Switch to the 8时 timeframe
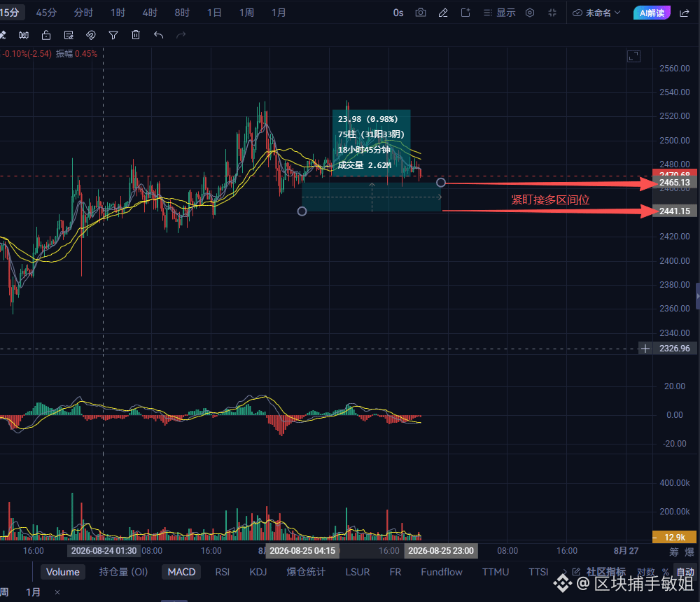 182,13
